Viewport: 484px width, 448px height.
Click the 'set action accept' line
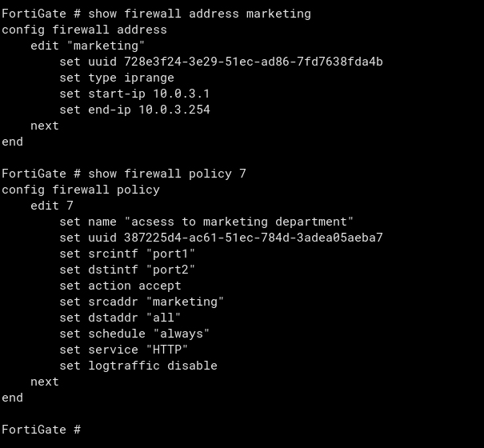coord(120,286)
